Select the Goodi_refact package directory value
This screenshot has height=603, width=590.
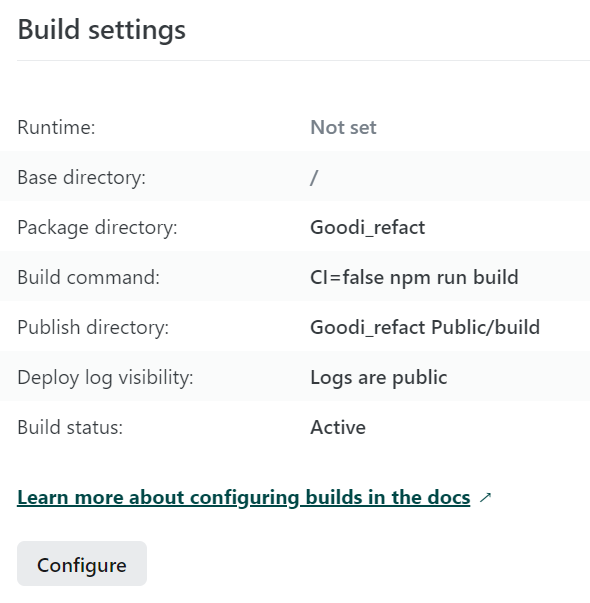[x=368, y=228]
